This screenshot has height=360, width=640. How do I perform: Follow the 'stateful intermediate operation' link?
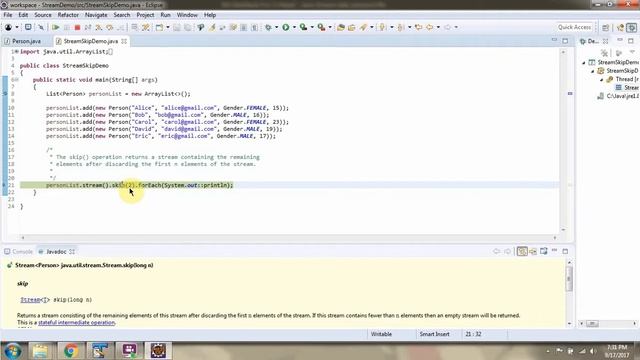point(76,322)
